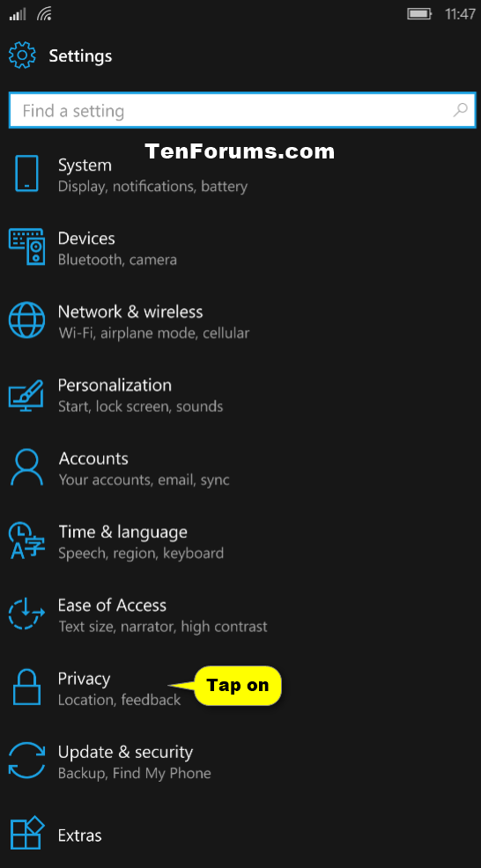Tap the Extras squares icon
The image size is (481, 868).
(26, 833)
